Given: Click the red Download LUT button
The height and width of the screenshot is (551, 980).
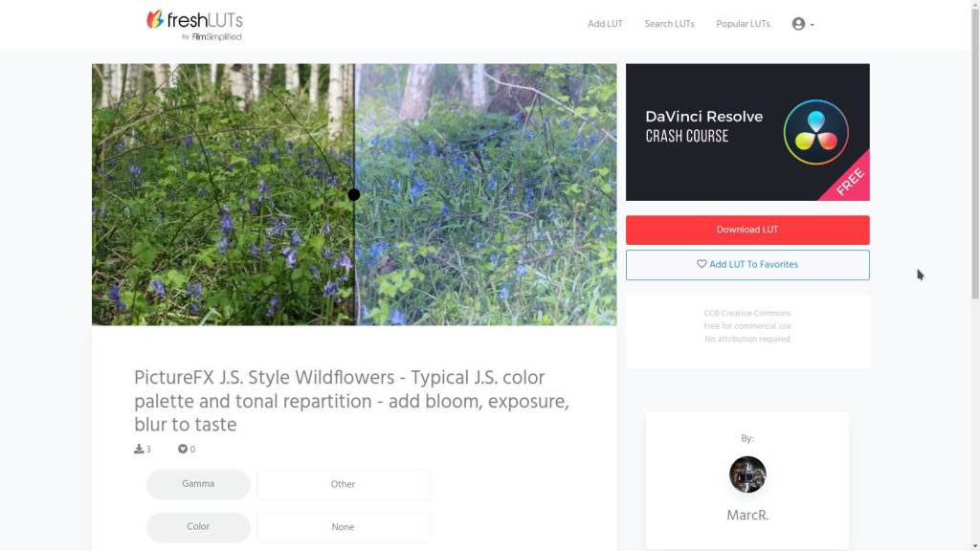Looking at the screenshot, I should coord(746,230).
